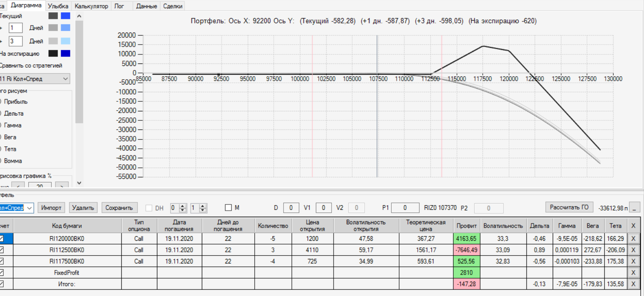The height and width of the screenshot is (296, 644).
Task: Pick the blue Текущий color swatch
Action: (65, 16)
